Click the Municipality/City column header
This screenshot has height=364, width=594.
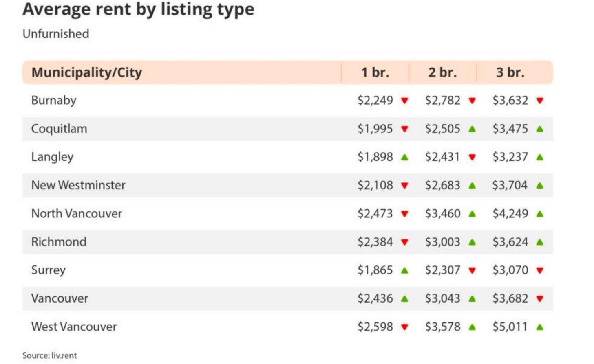[x=87, y=72]
